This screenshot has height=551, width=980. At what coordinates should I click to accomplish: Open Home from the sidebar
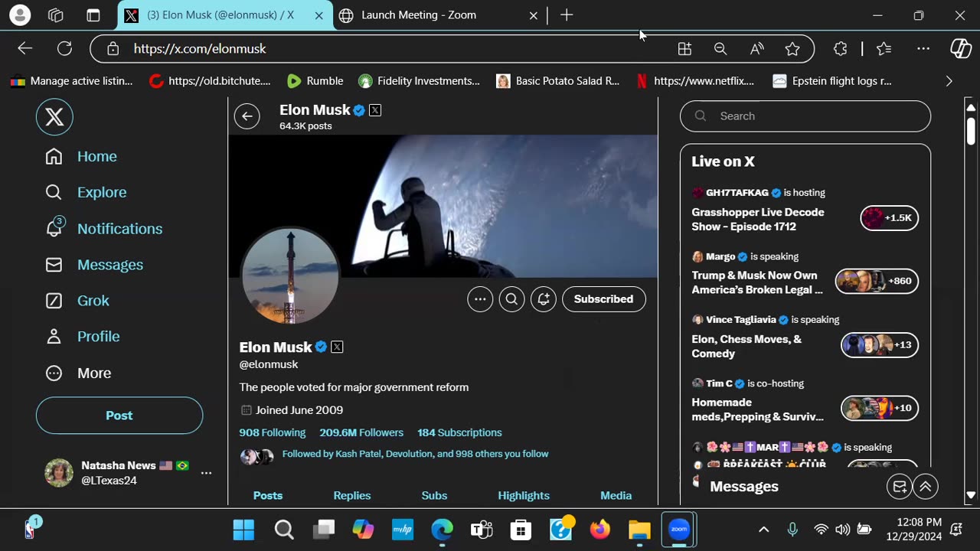point(81,156)
